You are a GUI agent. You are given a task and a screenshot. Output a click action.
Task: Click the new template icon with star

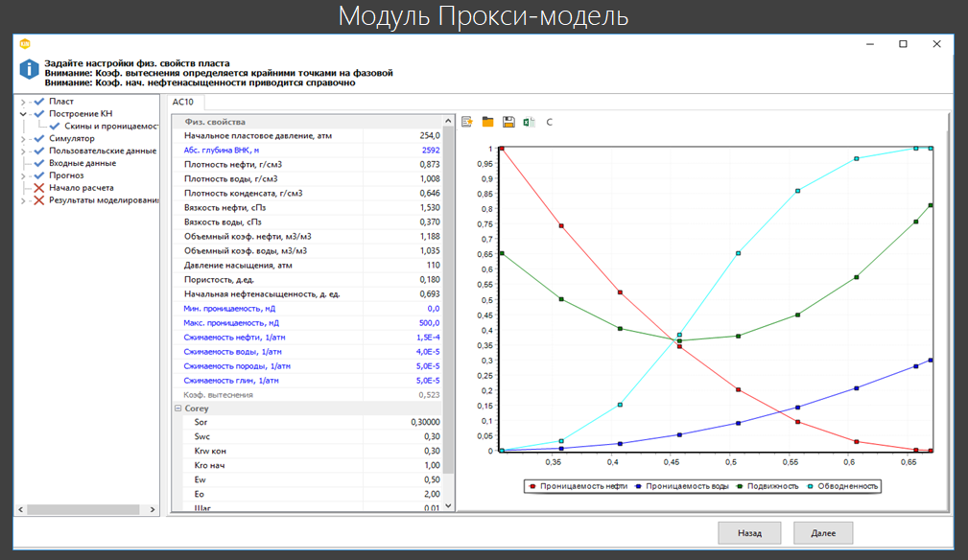[466, 122]
